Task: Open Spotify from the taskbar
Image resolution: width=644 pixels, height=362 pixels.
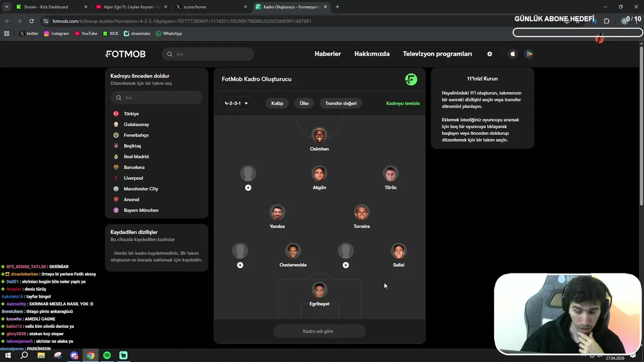Action: click(x=107, y=355)
